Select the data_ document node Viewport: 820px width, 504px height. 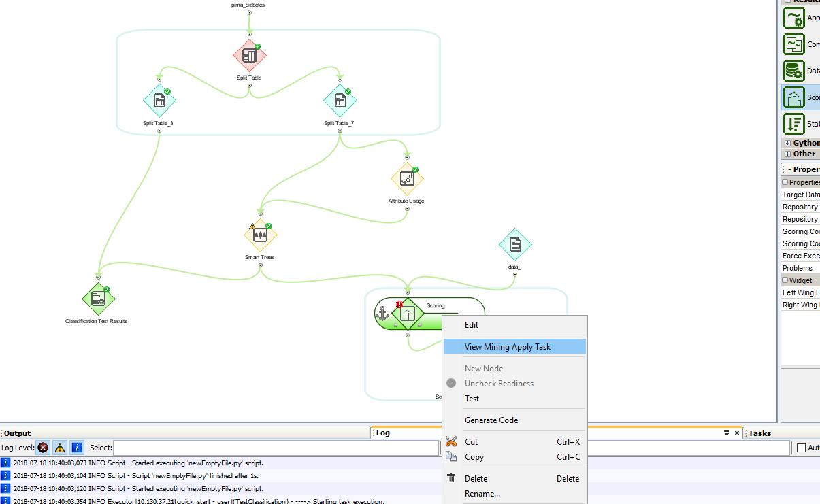click(x=515, y=245)
